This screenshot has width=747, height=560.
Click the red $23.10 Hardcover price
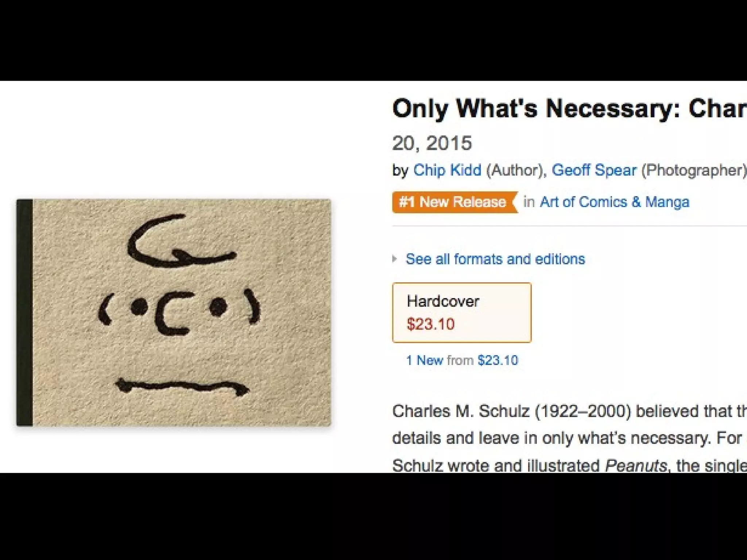pyautogui.click(x=431, y=324)
